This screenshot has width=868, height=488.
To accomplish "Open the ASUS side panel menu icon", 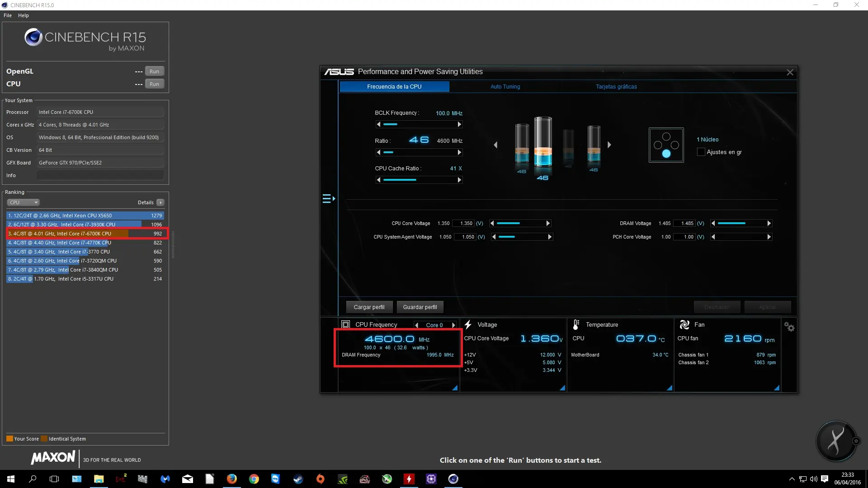I will pyautogui.click(x=329, y=198).
